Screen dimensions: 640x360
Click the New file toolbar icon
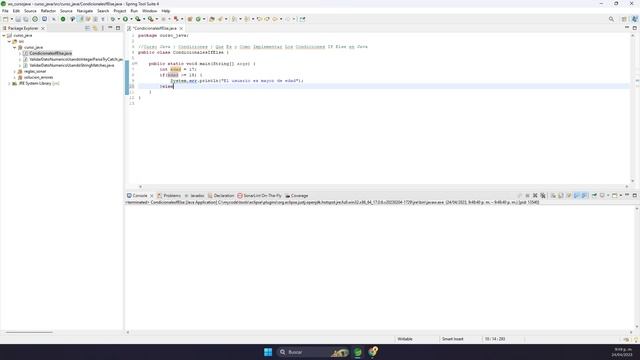coord(5,19)
